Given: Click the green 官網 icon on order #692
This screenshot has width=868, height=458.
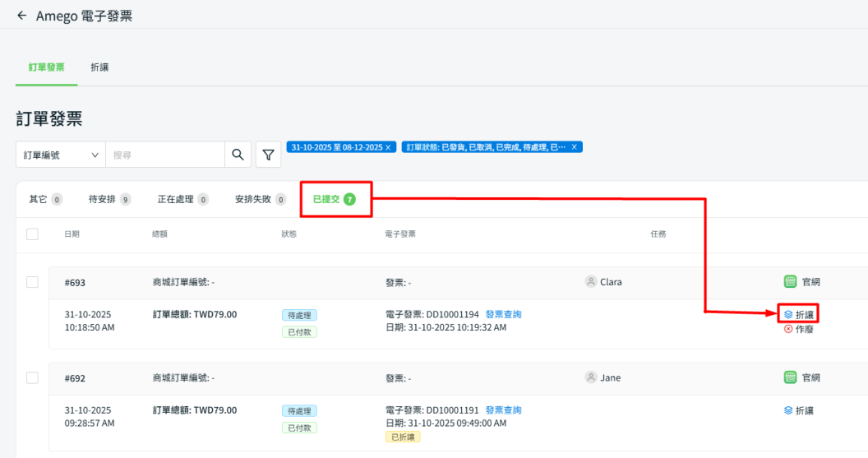Looking at the screenshot, I should pos(790,378).
